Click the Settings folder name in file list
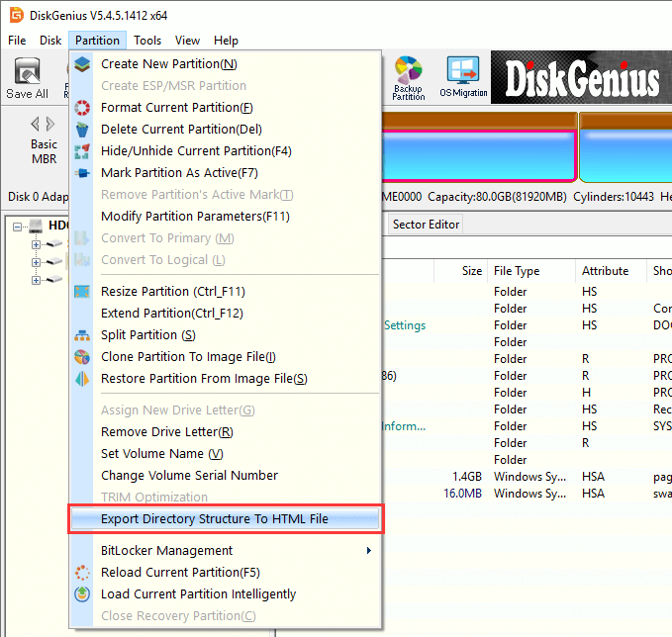Viewport: 672px width, 637px height. [405, 325]
